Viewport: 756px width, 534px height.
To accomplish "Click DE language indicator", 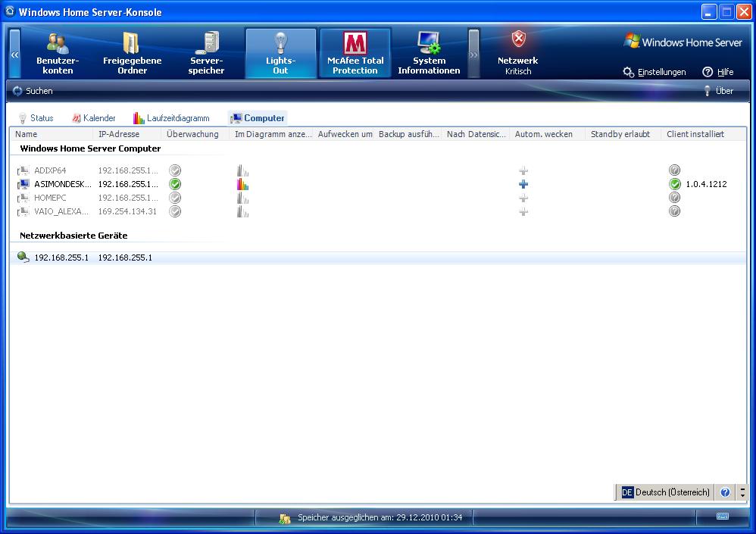I will pyautogui.click(x=627, y=492).
